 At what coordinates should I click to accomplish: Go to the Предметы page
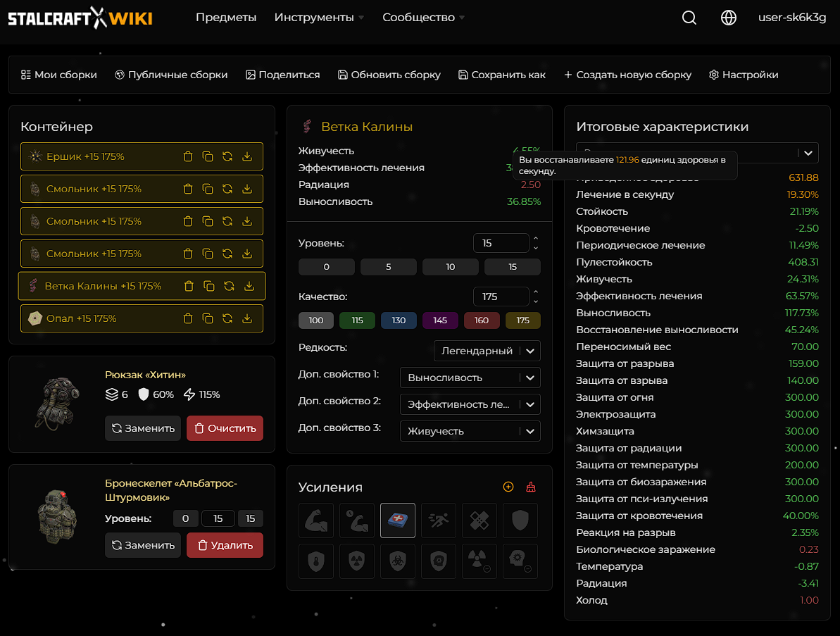(x=226, y=18)
